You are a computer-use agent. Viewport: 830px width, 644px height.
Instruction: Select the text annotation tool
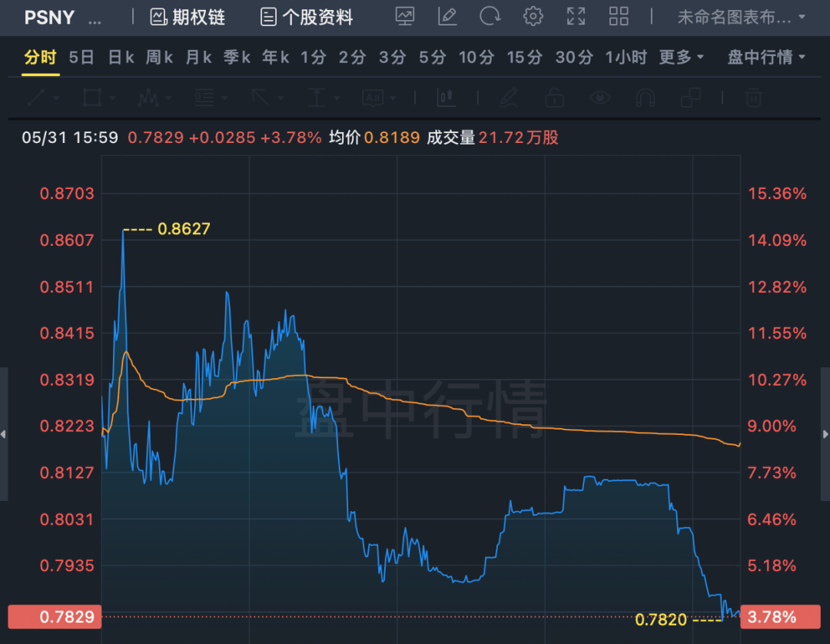click(374, 98)
